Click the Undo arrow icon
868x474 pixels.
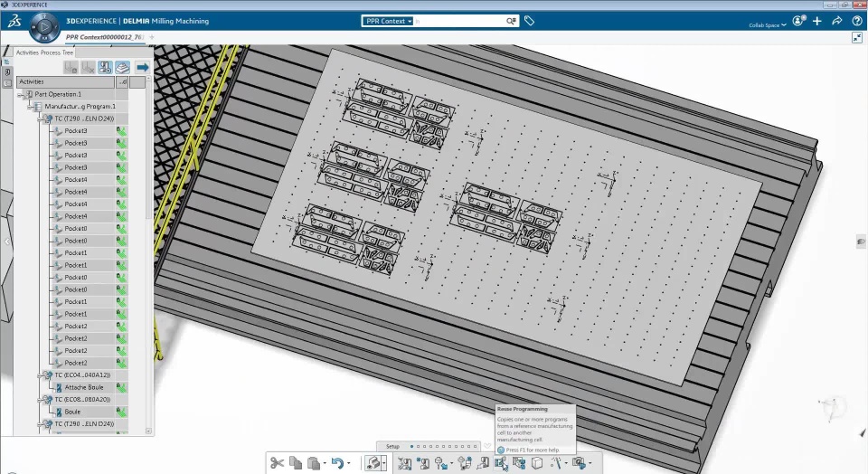coord(337,463)
